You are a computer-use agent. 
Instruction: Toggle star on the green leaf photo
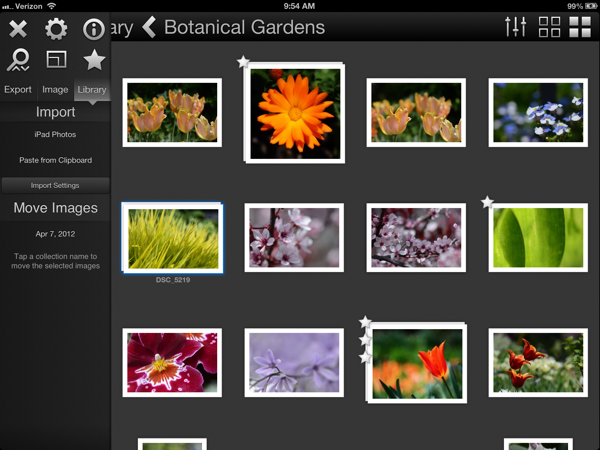click(487, 203)
